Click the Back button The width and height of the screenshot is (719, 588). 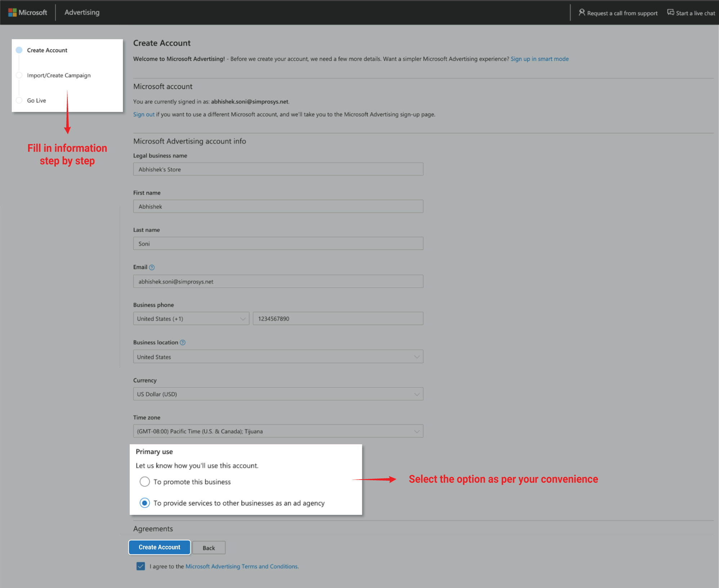209,548
